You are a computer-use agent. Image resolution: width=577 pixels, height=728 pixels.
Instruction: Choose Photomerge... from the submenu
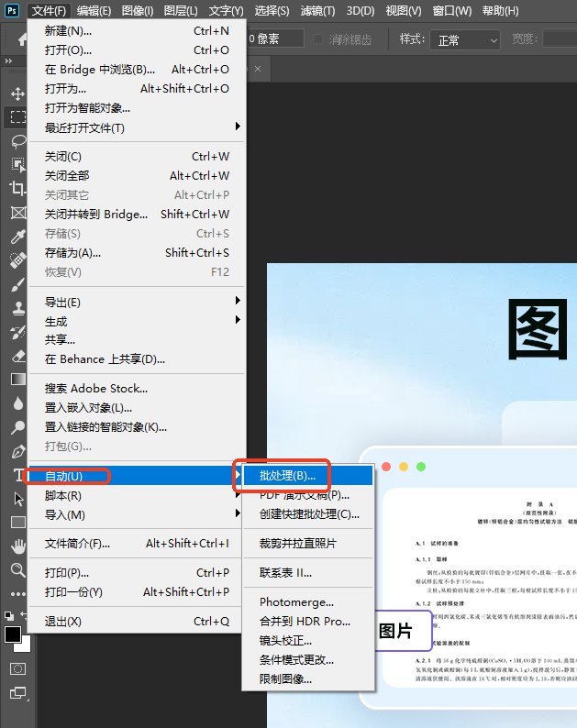click(x=308, y=602)
